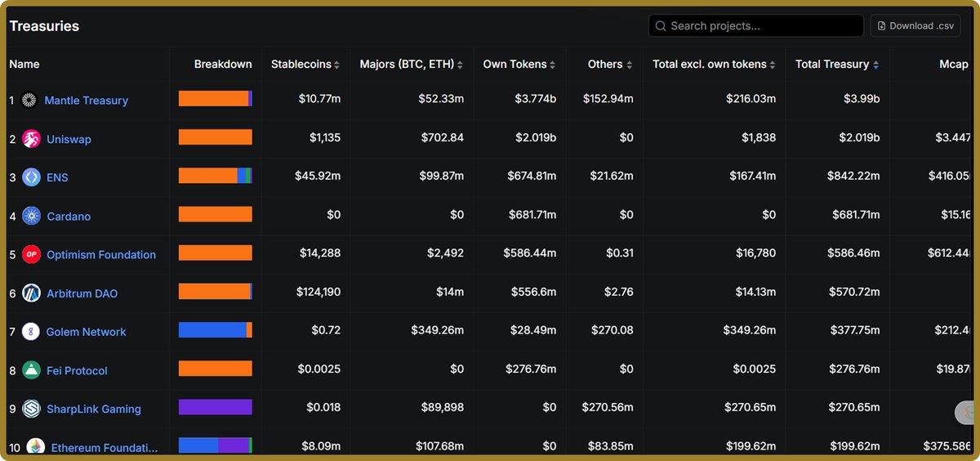980x461 pixels.
Task: Click Uniswap stablecoins value $1,135
Action: point(325,137)
